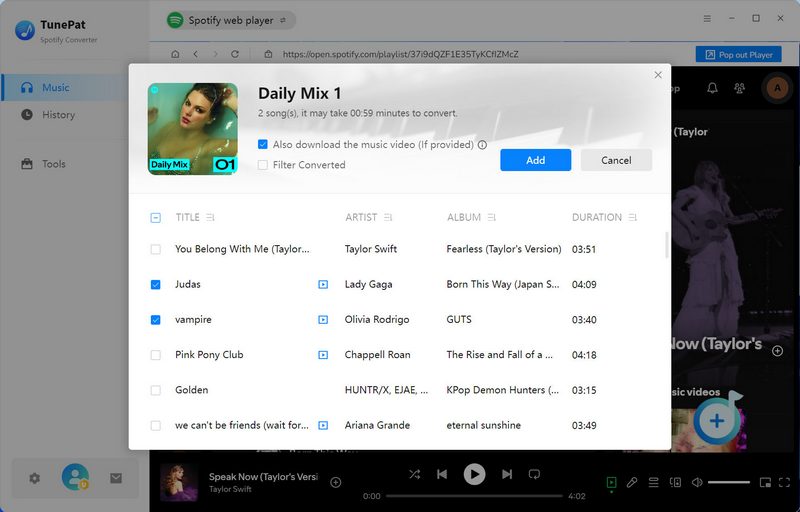This screenshot has height=512, width=800.
Task: Click the Speak Now track title in the player
Action: point(263,477)
